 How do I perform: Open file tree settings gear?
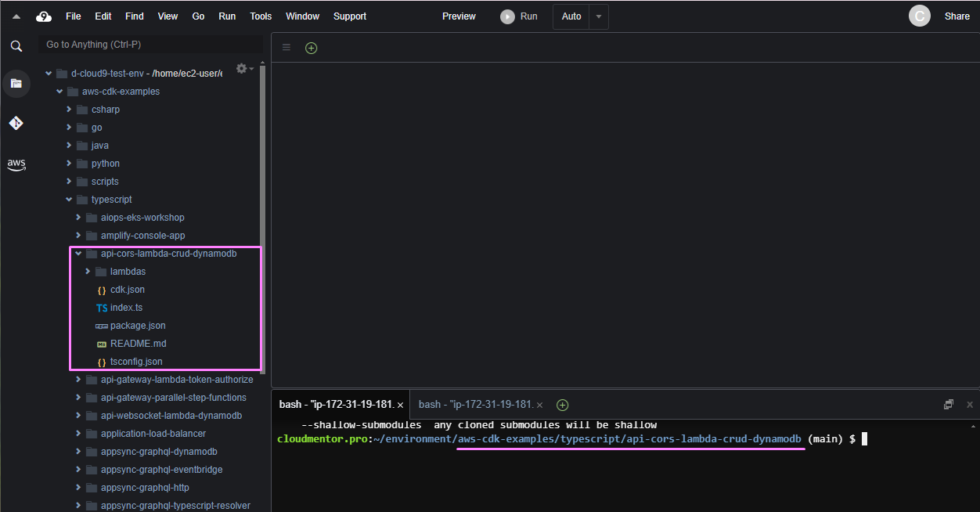tap(242, 69)
